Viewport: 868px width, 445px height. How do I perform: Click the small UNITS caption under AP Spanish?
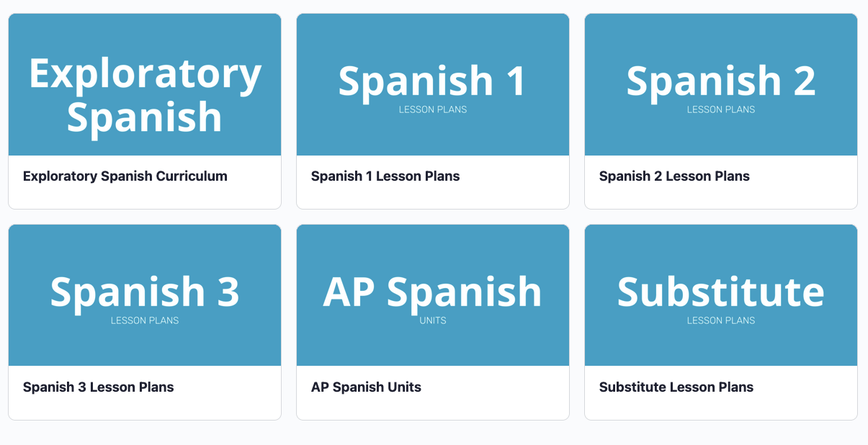[x=433, y=321]
